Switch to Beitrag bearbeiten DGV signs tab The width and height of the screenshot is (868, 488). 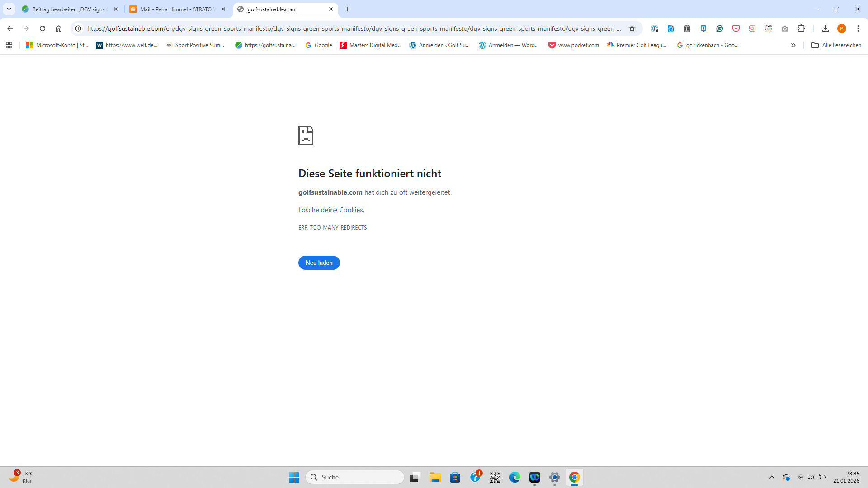tap(68, 9)
